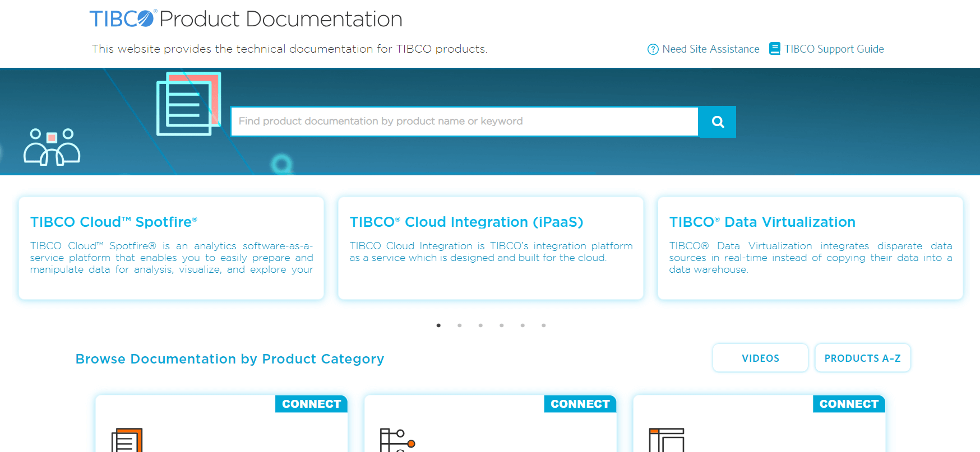980x452 pixels.
Task: Click the website description tagline under header
Action: (x=289, y=49)
